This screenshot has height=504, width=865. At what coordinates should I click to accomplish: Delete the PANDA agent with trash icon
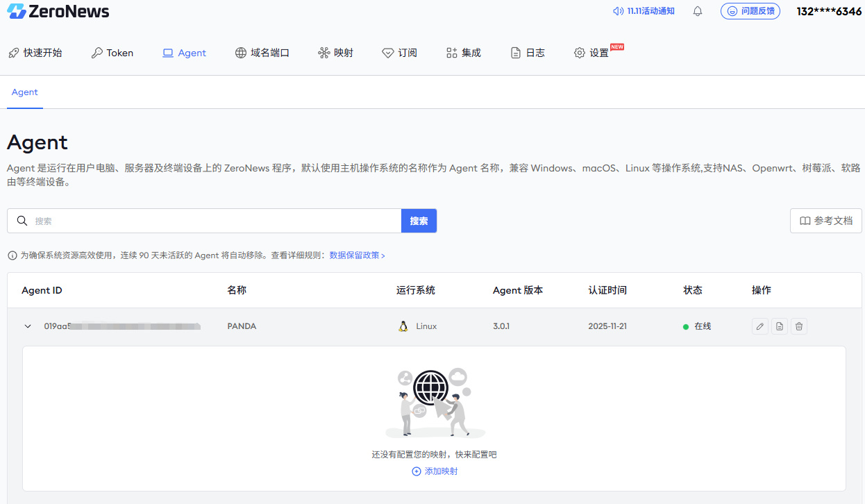tap(799, 326)
